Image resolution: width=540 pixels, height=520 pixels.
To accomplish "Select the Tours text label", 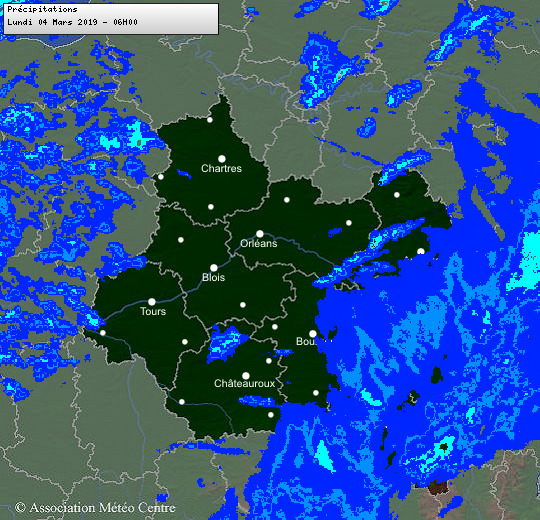I will [x=153, y=311].
